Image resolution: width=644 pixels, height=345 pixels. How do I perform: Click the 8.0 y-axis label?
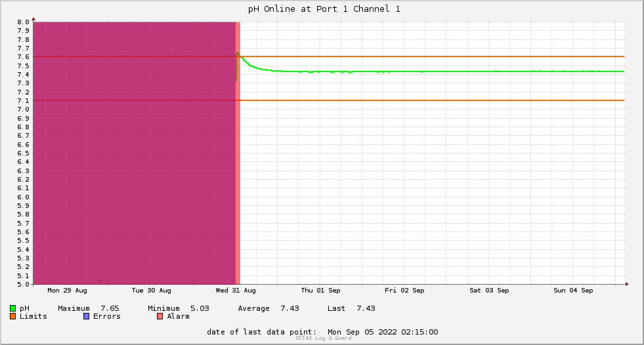coord(24,22)
